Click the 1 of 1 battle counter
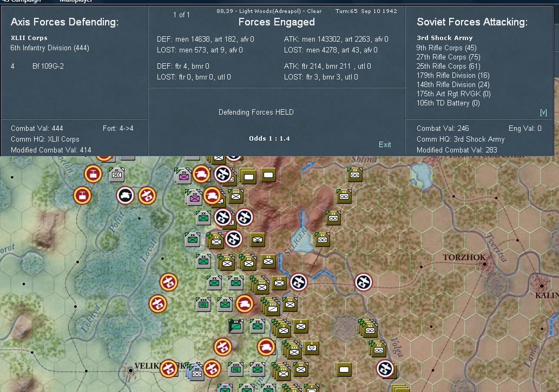The height and width of the screenshot is (392, 559). click(181, 15)
